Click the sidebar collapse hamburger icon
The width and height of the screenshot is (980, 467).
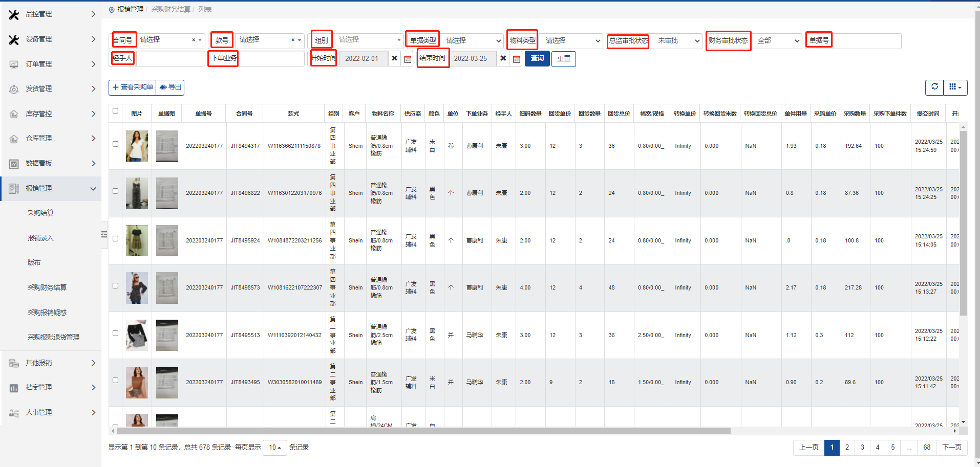[104, 234]
